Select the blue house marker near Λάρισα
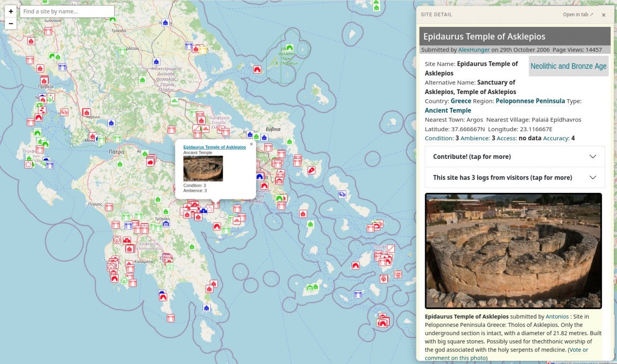The height and width of the screenshot is (364, 617). (x=165, y=23)
